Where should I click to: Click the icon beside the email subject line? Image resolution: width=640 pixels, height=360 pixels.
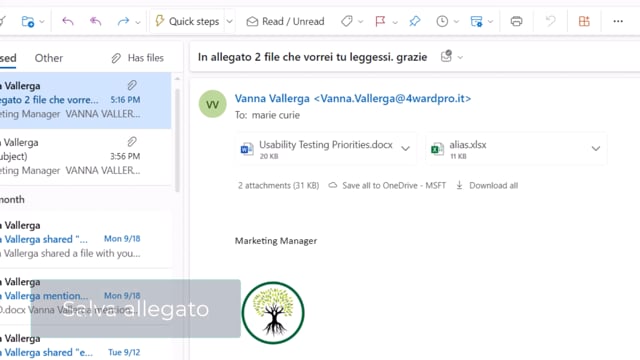446,56
